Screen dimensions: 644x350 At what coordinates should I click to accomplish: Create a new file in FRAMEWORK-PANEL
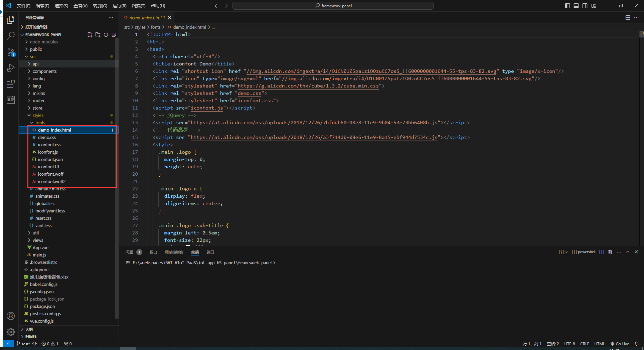point(90,35)
